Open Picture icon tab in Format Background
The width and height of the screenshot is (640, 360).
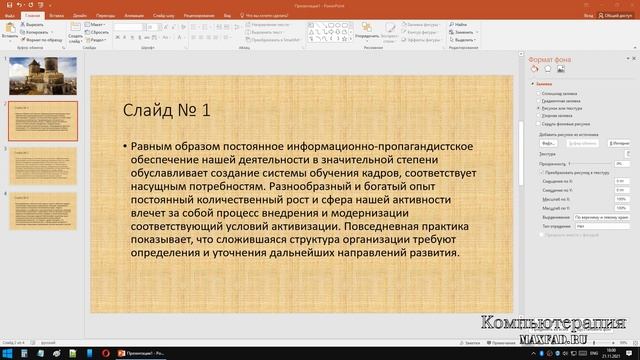click(561, 69)
